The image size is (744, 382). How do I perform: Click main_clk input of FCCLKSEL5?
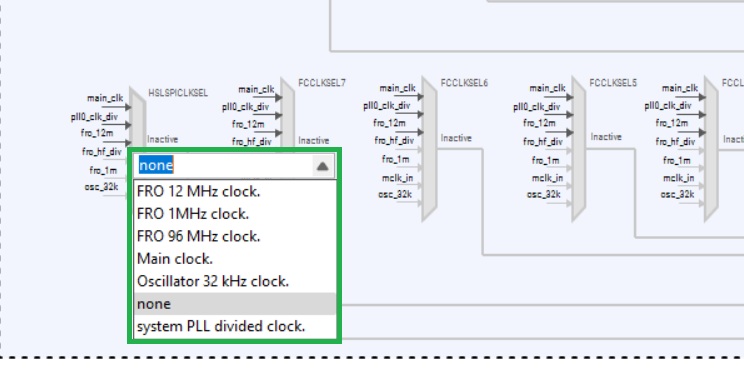548,88
